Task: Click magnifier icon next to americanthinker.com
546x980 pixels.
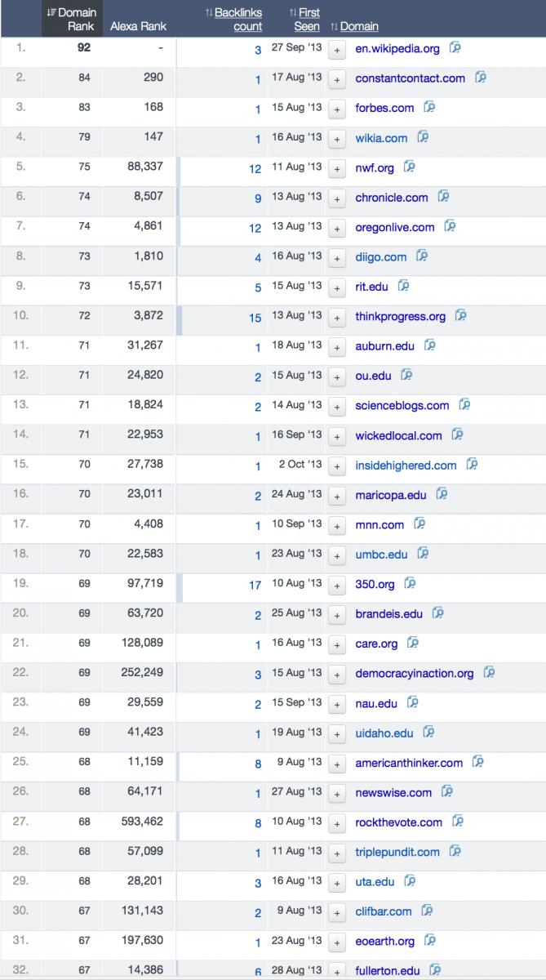Action: pos(478,762)
